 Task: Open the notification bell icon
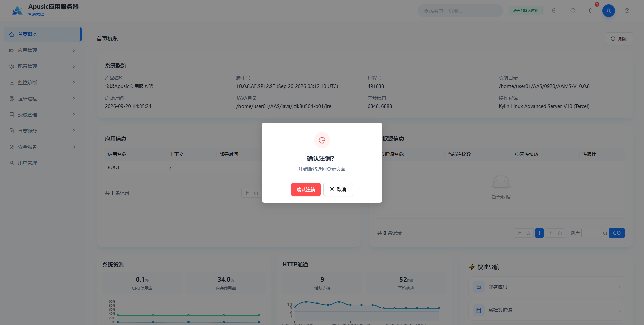[x=591, y=11]
